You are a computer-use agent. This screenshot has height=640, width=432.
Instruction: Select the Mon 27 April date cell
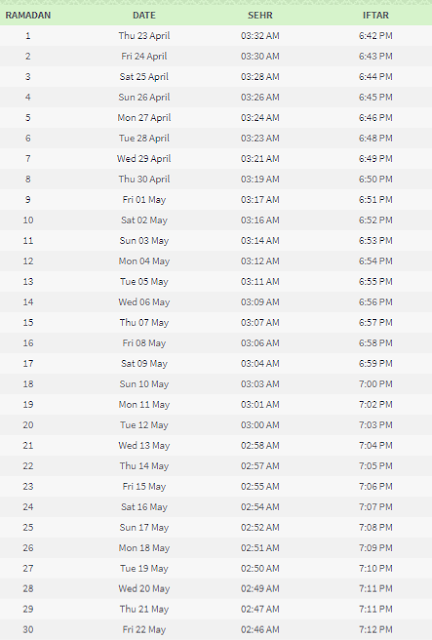click(144, 118)
